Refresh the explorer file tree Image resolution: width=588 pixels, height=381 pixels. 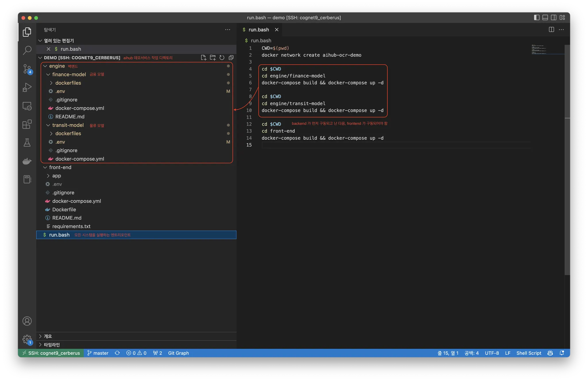click(222, 58)
